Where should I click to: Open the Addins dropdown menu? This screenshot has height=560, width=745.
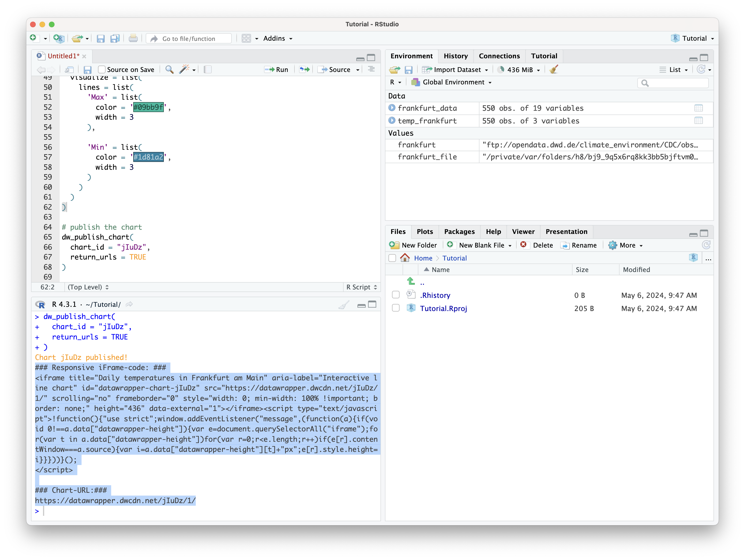278,38
